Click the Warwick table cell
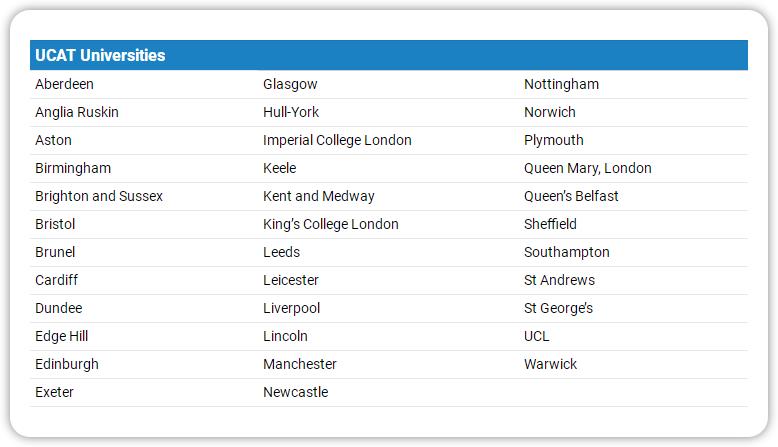778x447 pixels. pyautogui.click(x=551, y=364)
